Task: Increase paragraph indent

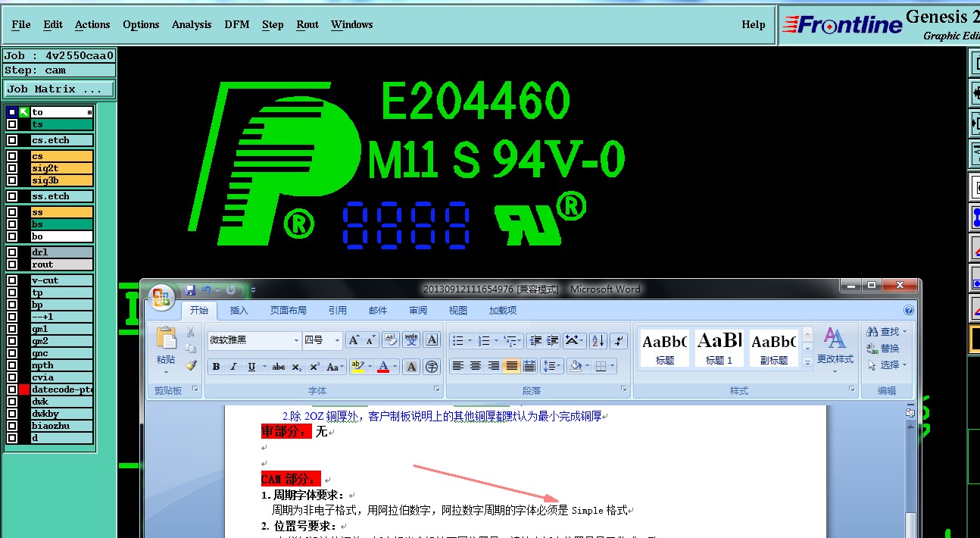Action: 553,340
